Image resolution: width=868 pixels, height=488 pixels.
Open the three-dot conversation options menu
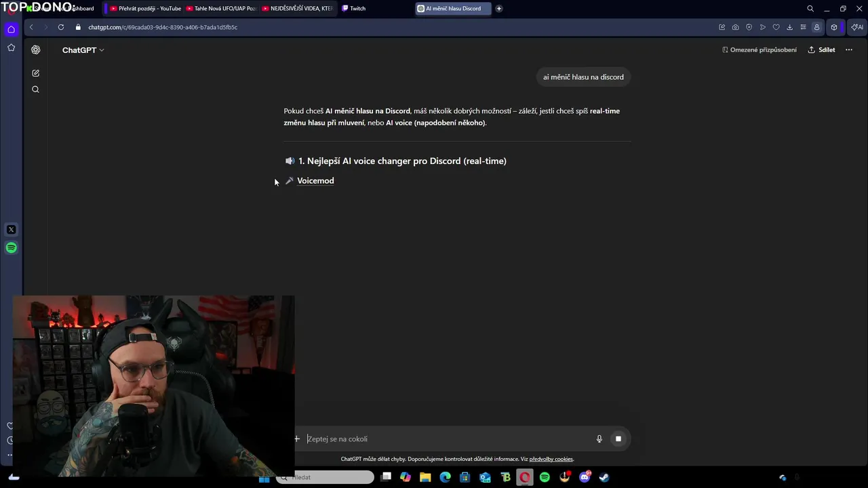pyautogui.click(x=848, y=49)
